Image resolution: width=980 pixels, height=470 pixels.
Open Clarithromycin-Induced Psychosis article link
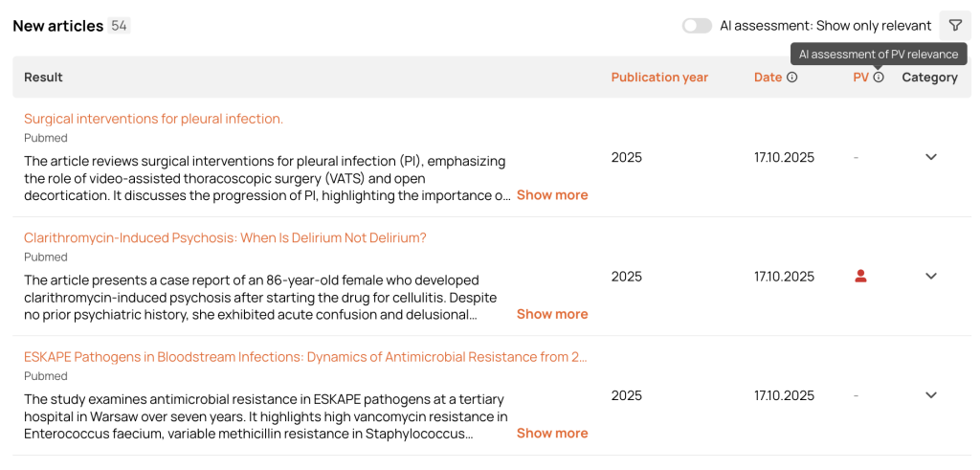point(225,237)
